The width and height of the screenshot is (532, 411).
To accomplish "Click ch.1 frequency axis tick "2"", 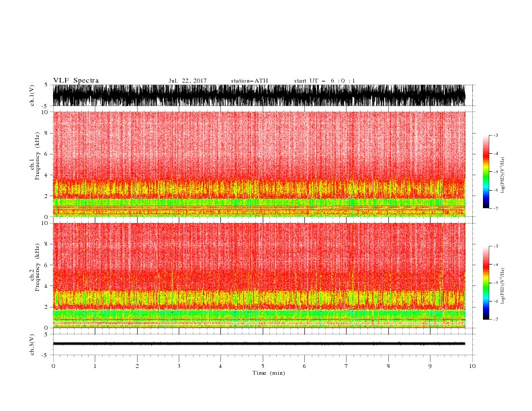I will click(46, 196).
